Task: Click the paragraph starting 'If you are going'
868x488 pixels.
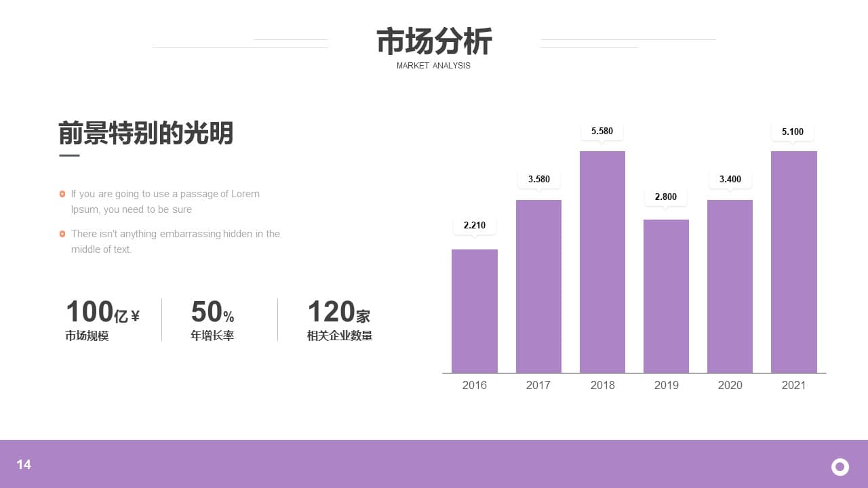Action: click(165, 201)
